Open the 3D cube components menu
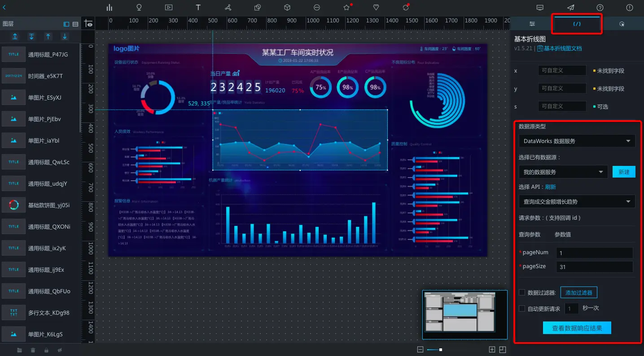 287,7
